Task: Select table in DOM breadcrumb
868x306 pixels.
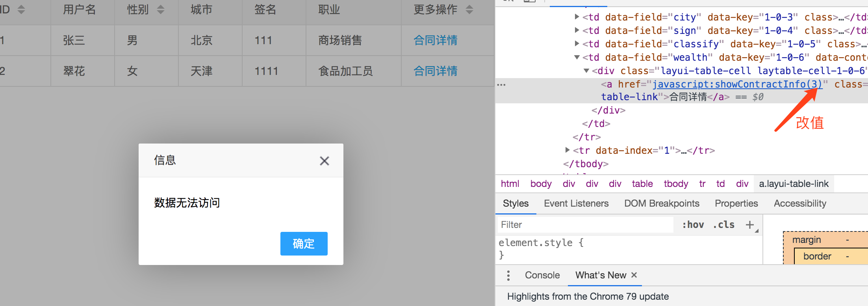Action: coord(642,184)
